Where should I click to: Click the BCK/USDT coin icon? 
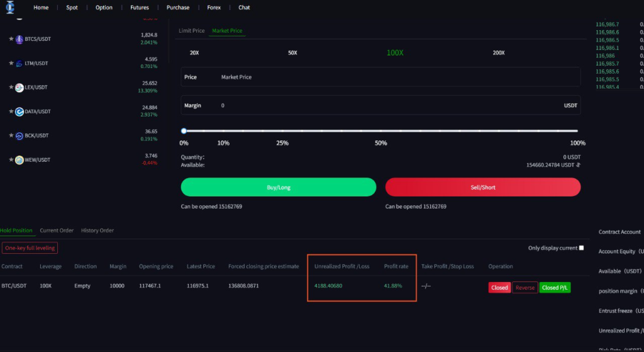coord(19,135)
